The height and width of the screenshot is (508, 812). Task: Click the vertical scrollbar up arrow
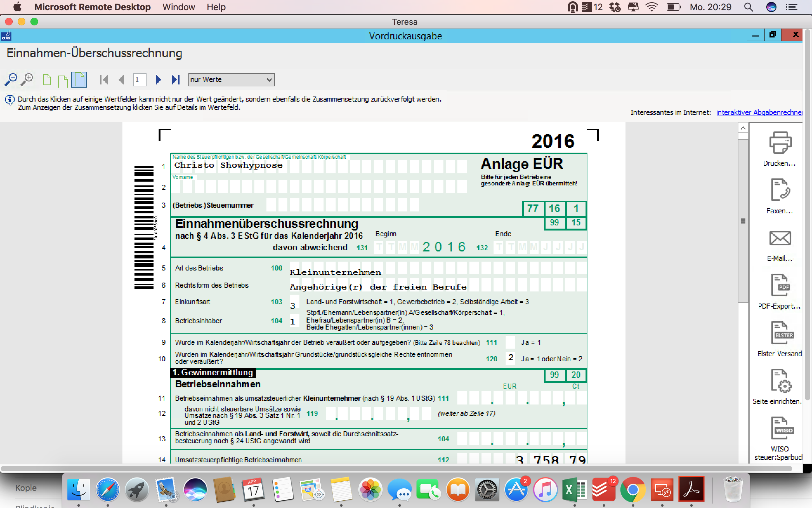pyautogui.click(x=743, y=128)
